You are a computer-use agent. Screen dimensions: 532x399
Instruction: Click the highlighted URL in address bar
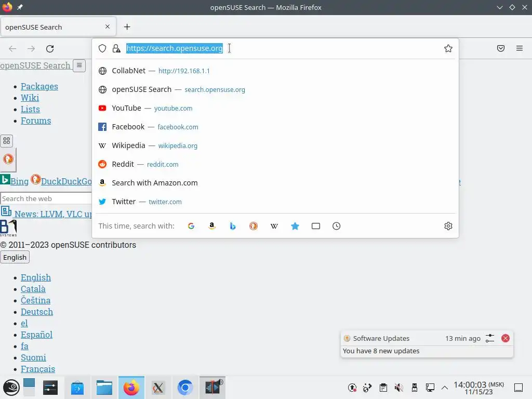pyautogui.click(x=175, y=48)
